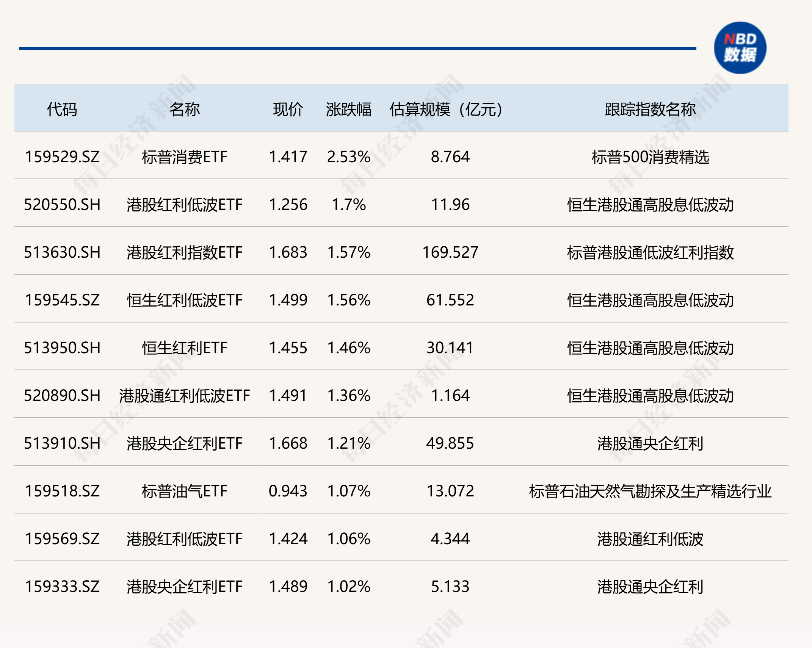812x648 pixels.
Task: Click the 现价 column header
Action: [288, 110]
